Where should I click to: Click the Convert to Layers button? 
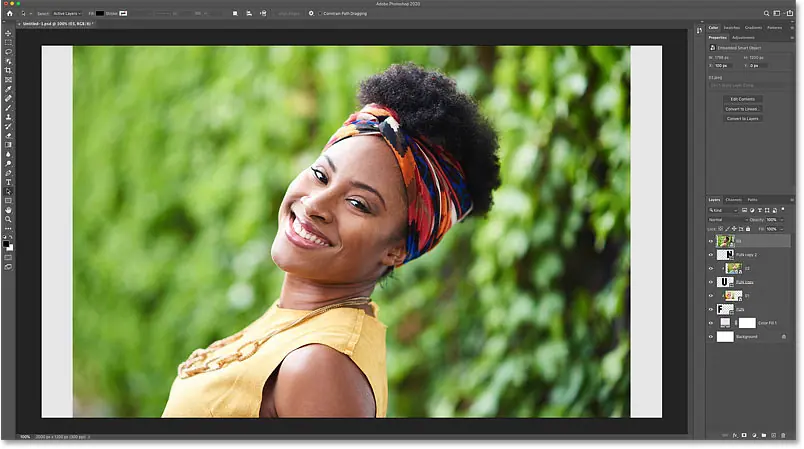click(x=742, y=118)
